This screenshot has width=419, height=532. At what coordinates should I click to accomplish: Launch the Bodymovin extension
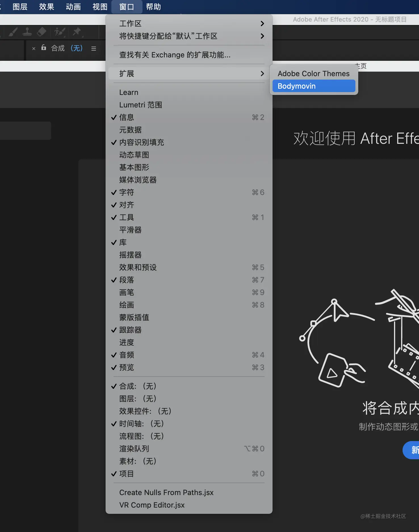pyautogui.click(x=314, y=86)
